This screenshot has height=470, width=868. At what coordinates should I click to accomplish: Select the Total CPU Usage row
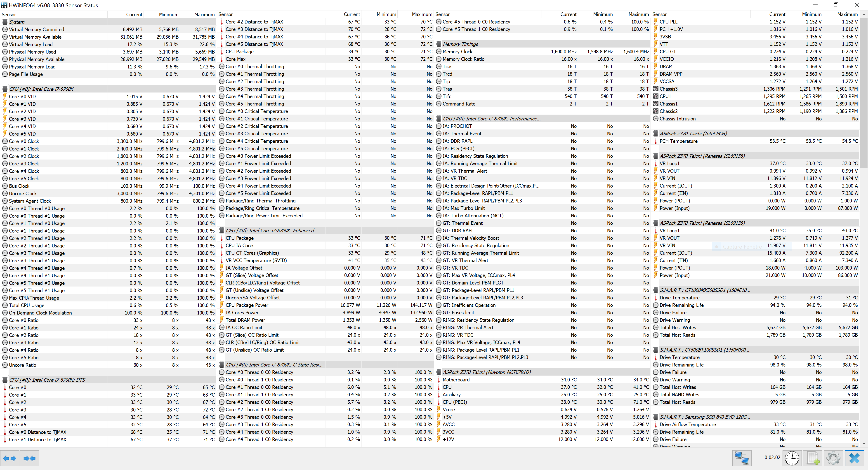27,305
